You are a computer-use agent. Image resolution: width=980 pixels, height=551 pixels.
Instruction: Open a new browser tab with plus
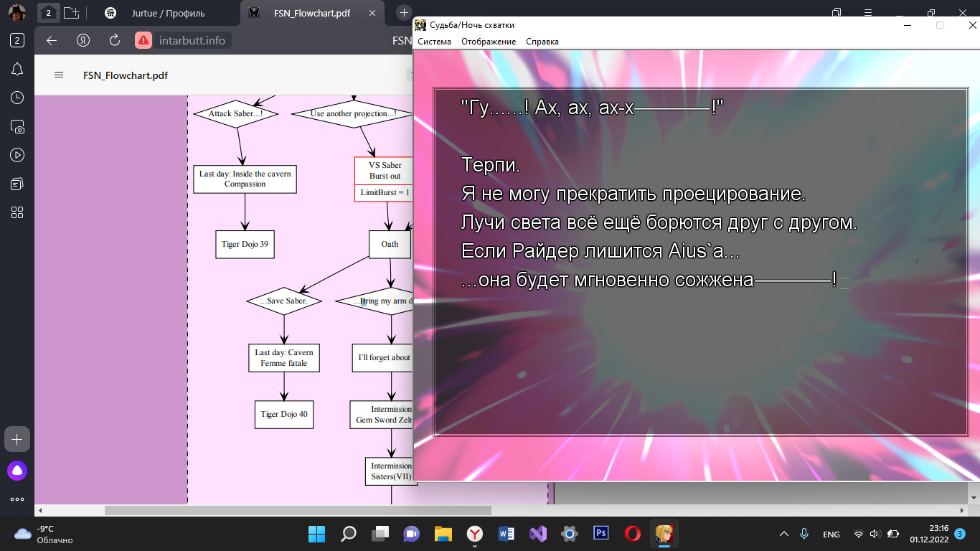coord(404,13)
